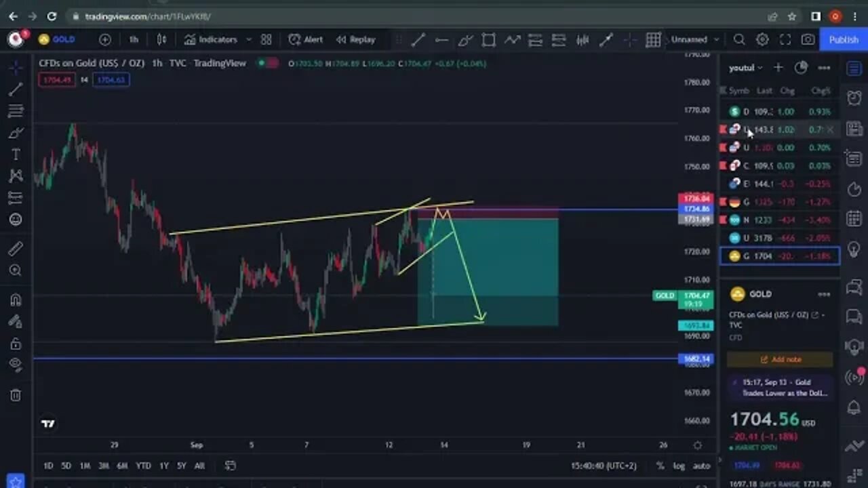Select the watchlist row showing 1233
The image size is (868, 488).
[x=780, y=220]
